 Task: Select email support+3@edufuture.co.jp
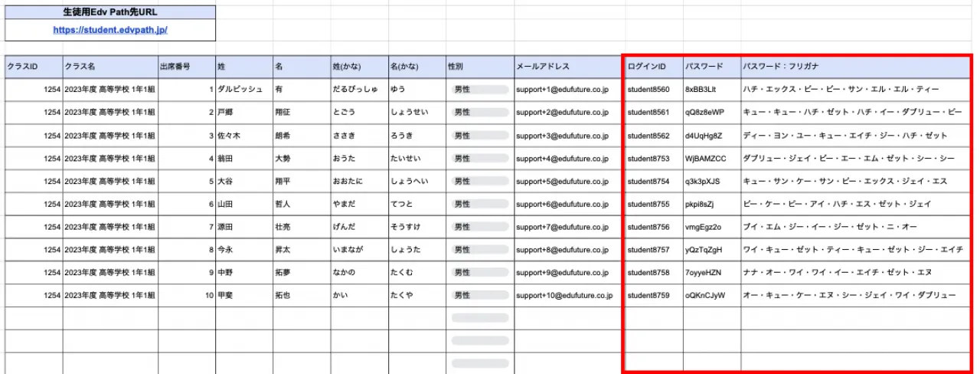[x=570, y=136]
